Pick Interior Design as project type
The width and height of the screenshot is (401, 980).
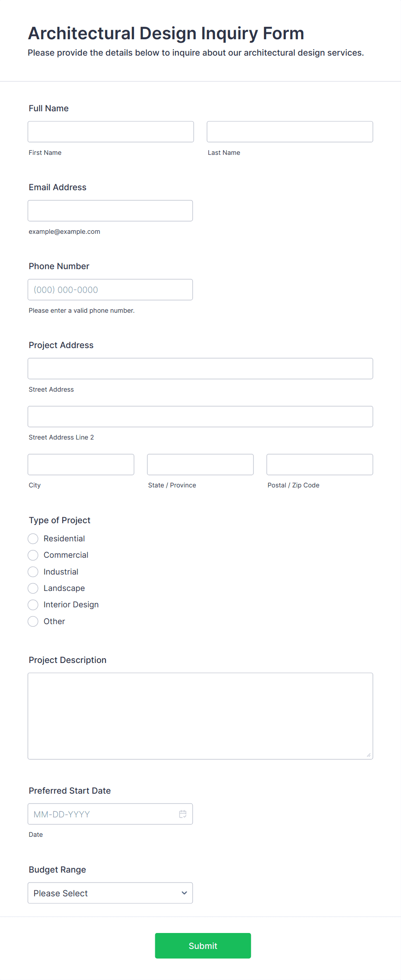[33, 604]
